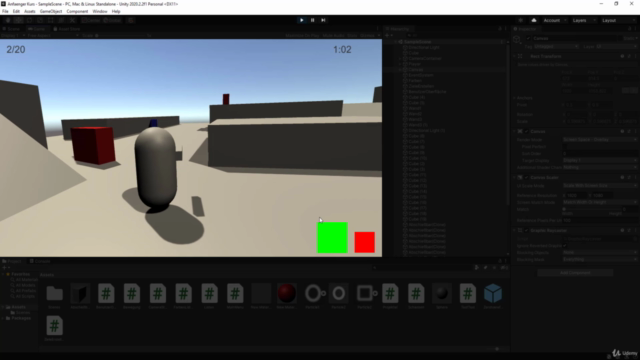Select the Move tool in toolbar
The width and height of the screenshot is (640, 360).
pyautogui.click(x=18, y=20)
